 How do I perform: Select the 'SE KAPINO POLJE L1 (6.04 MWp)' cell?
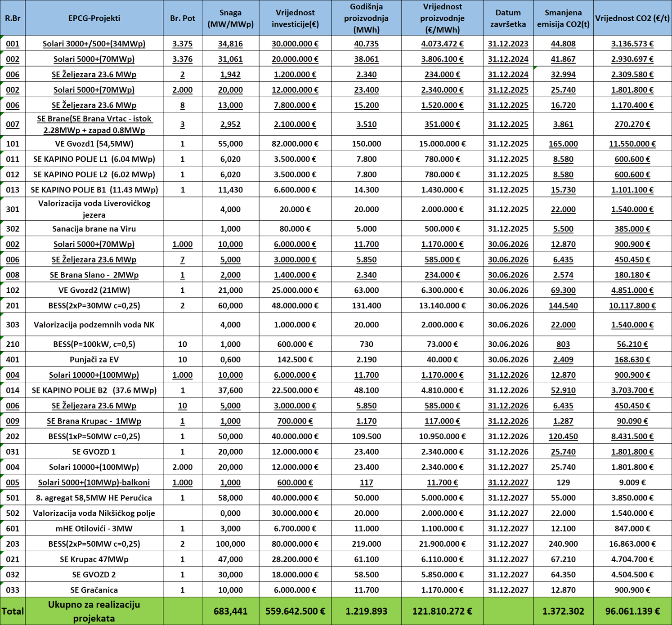94,159
